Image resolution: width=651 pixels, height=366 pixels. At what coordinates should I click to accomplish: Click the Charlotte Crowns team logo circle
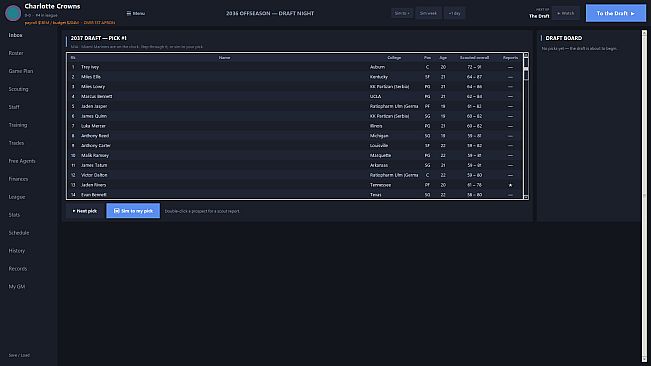[13, 13]
